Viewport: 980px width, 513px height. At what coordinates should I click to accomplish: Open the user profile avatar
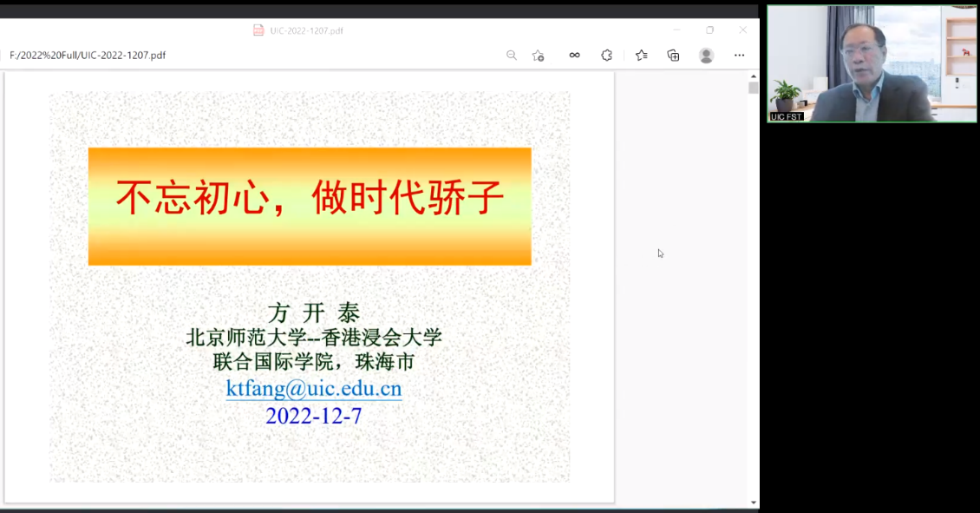706,56
